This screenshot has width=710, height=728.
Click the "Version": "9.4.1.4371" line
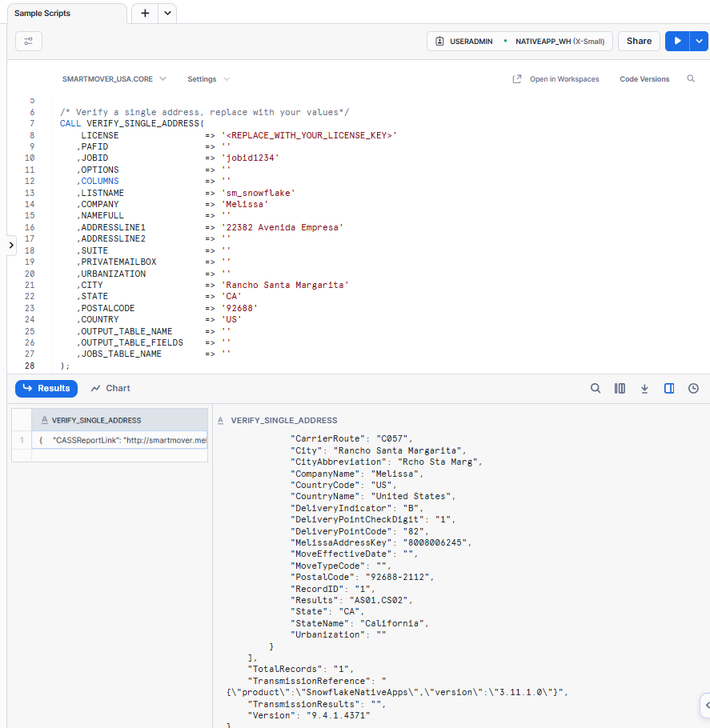click(x=309, y=715)
